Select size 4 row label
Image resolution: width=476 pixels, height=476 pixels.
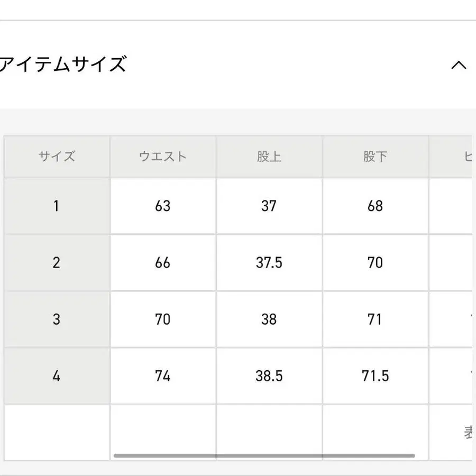click(x=56, y=376)
